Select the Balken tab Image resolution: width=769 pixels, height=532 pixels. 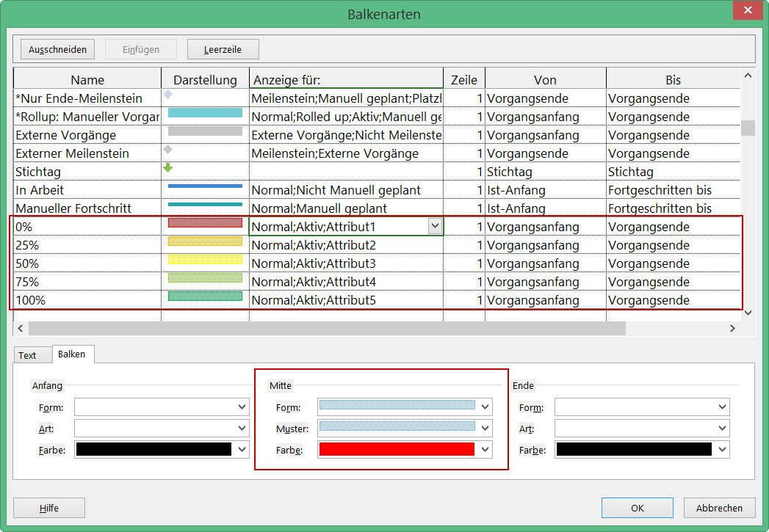pyautogui.click(x=71, y=354)
